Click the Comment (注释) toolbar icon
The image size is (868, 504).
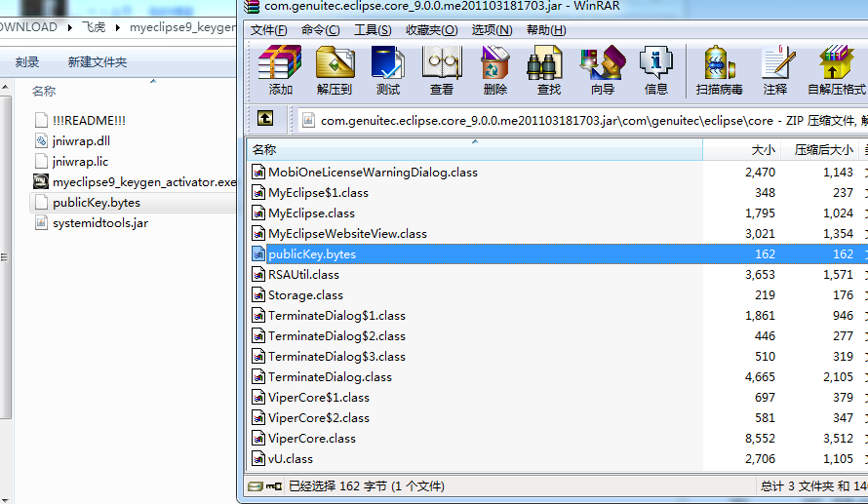pyautogui.click(x=777, y=62)
